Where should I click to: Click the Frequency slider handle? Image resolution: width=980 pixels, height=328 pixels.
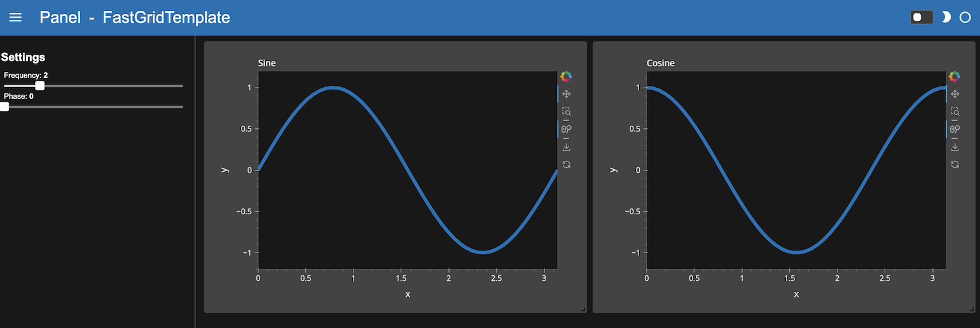pos(40,86)
